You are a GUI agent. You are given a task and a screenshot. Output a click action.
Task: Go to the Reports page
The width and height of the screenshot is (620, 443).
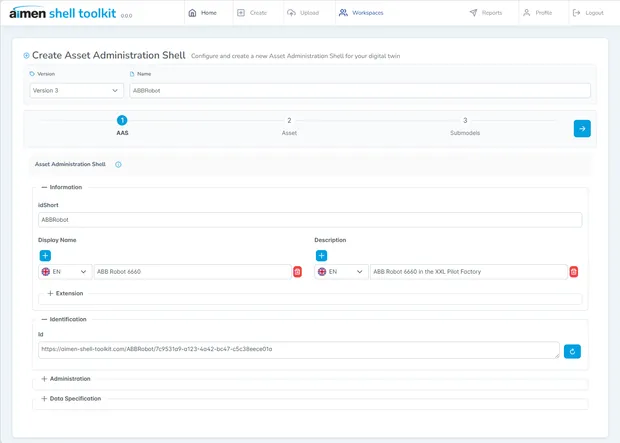pyautogui.click(x=485, y=13)
